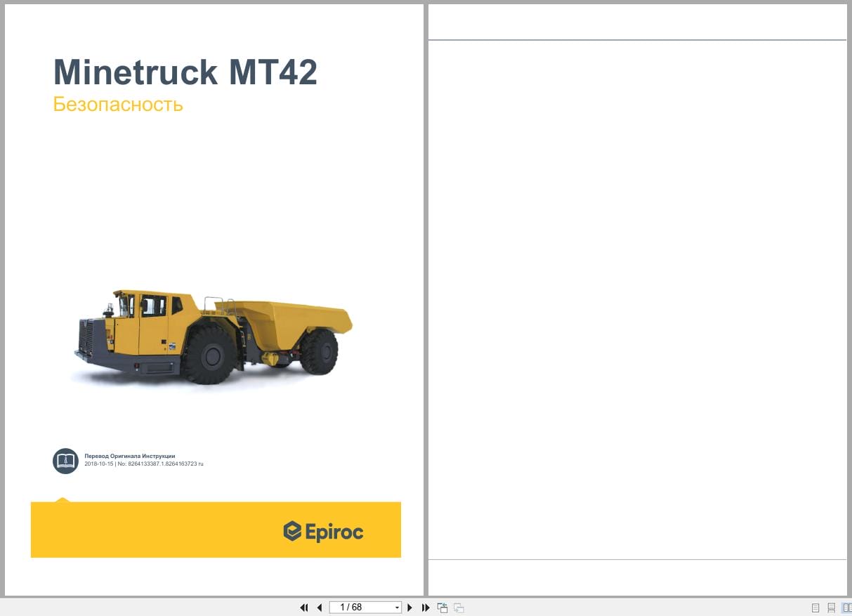852x616 pixels.
Task: Click the Minetruck MT42 title
Action: [x=185, y=72]
